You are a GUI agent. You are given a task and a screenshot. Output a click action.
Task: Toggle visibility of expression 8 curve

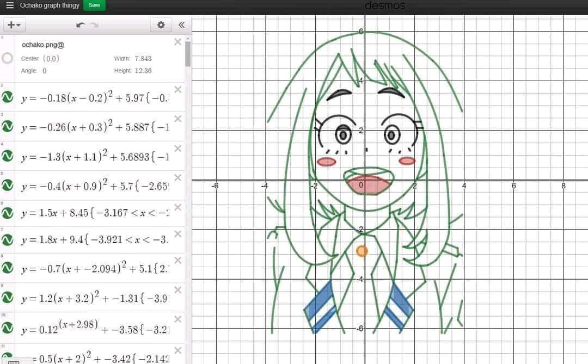coord(7,268)
